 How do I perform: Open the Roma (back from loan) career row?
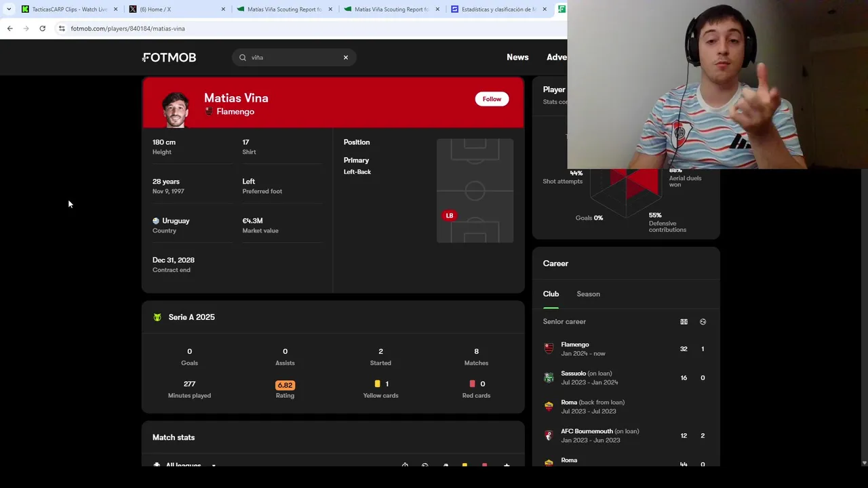(625, 407)
